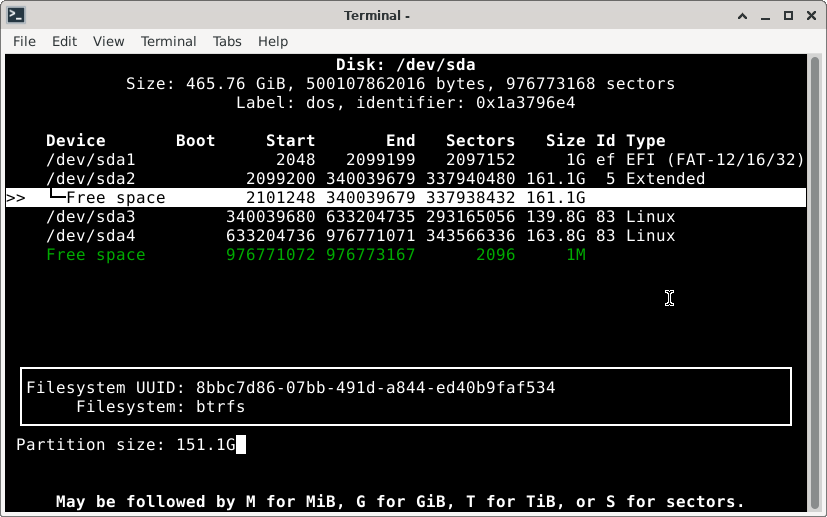Open the File menu
Image resolution: width=827 pixels, height=517 pixels.
[24, 41]
